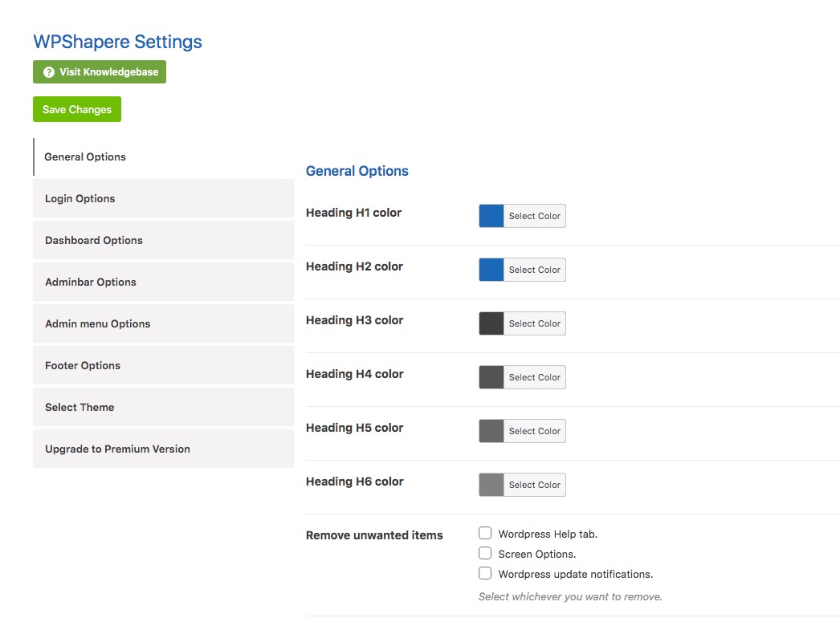Click Select Color for Heading H1
Image resolution: width=840 pixels, height=622 pixels.
pyautogui.click(x=535, y=216)
